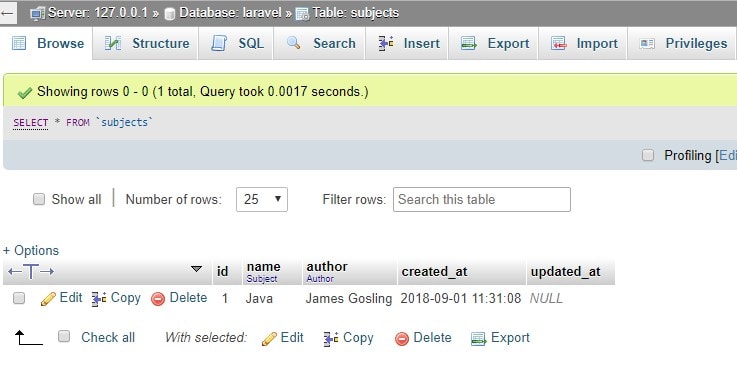Expand the + Options link

(x=31, y=250)
